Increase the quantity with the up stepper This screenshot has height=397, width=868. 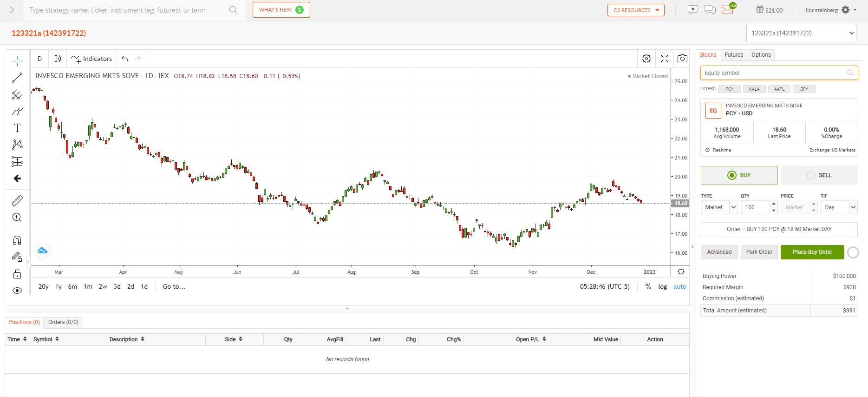click(x=773, y=204)
